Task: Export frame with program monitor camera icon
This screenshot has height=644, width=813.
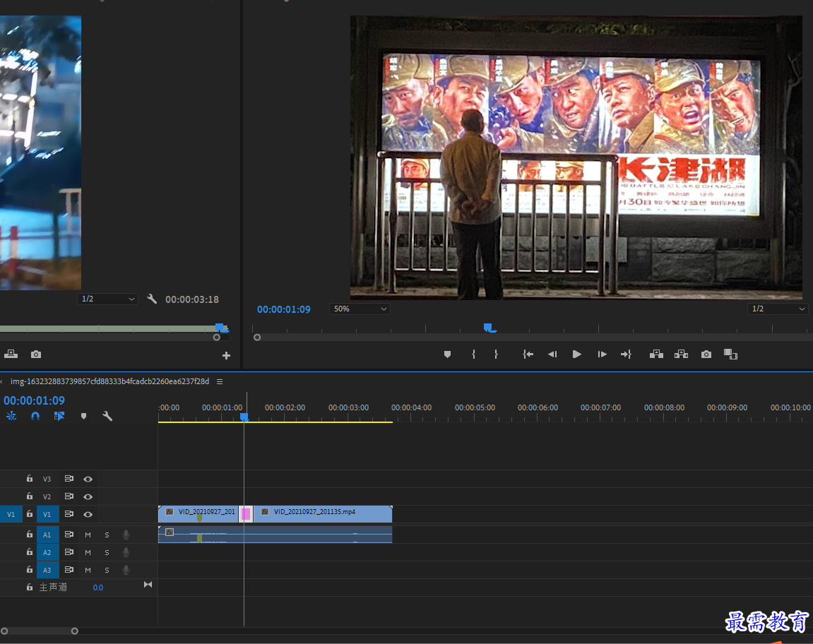Action: pyautogui.click(x=706, y=354)
